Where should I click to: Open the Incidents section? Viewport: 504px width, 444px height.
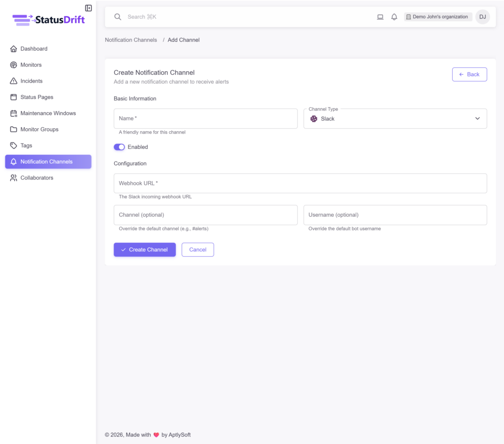pos(31,81)
